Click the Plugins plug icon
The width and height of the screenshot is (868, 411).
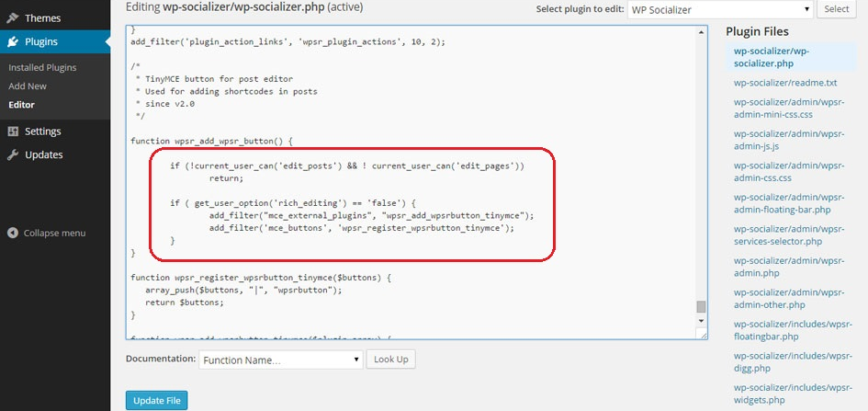13,41
